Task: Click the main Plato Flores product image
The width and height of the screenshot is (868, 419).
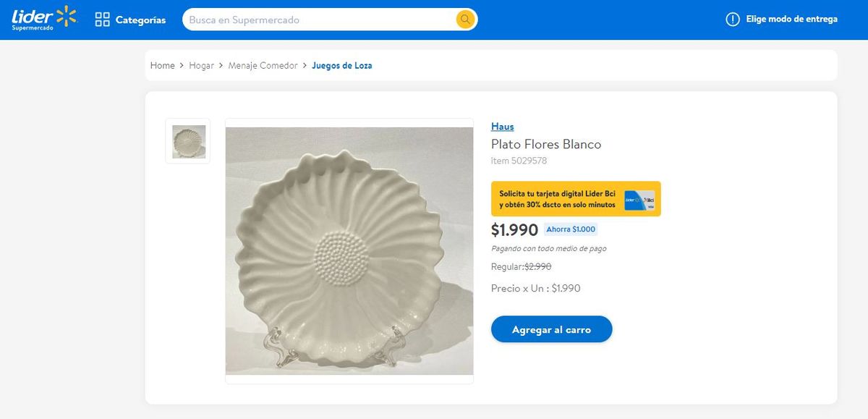Action: click(349, 251)
